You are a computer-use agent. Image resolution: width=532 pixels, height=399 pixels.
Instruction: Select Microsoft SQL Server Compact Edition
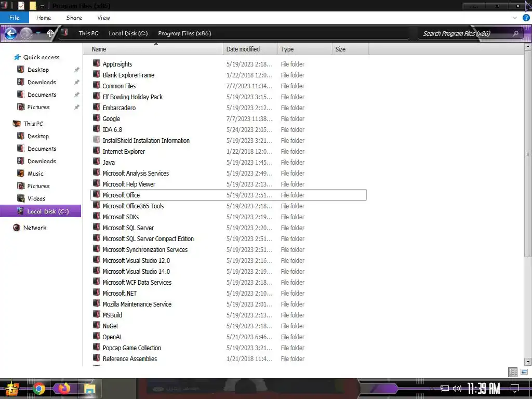(148, 239)
